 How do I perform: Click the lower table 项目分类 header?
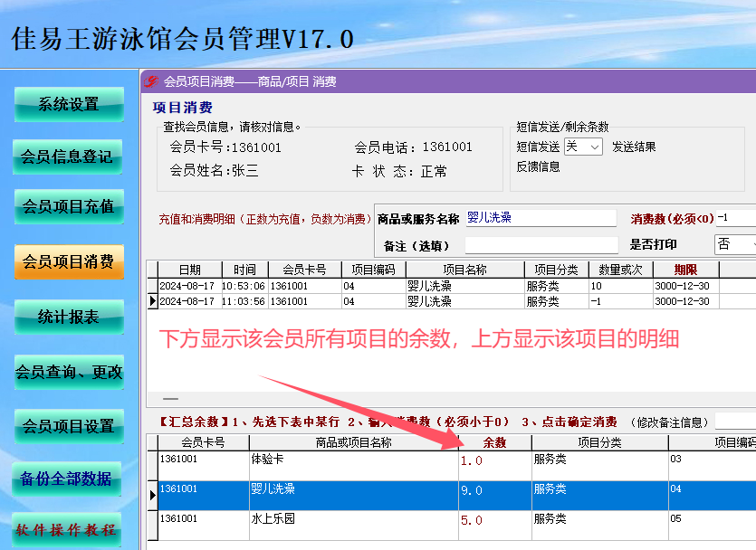[x=599, y=442]
